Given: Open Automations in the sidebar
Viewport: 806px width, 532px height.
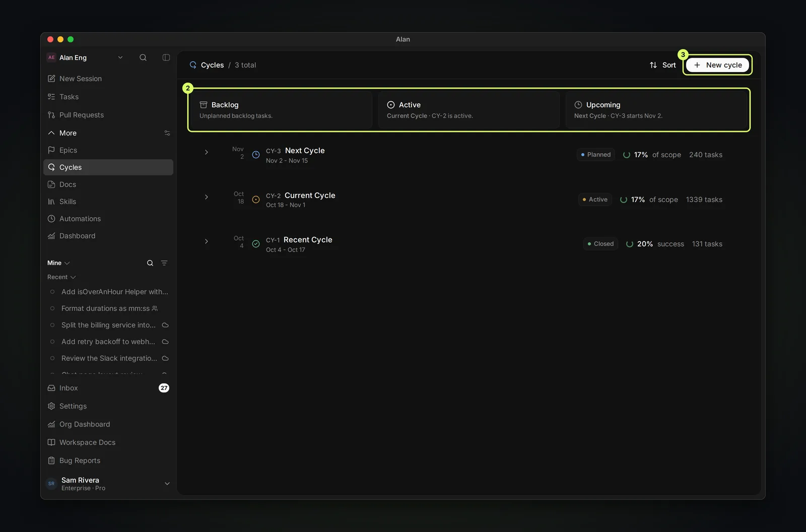Looking at the screenshot, I should tap(108, 219).
